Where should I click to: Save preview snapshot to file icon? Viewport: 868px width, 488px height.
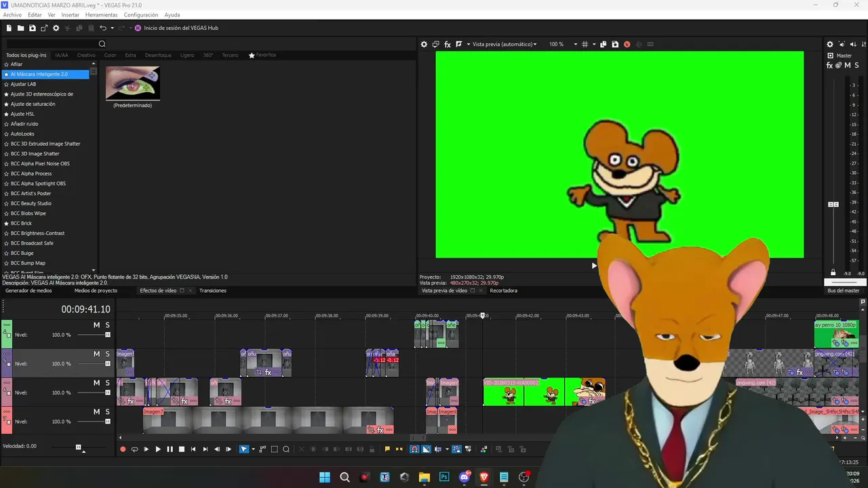pyautogui.click(x=615, y=44)
